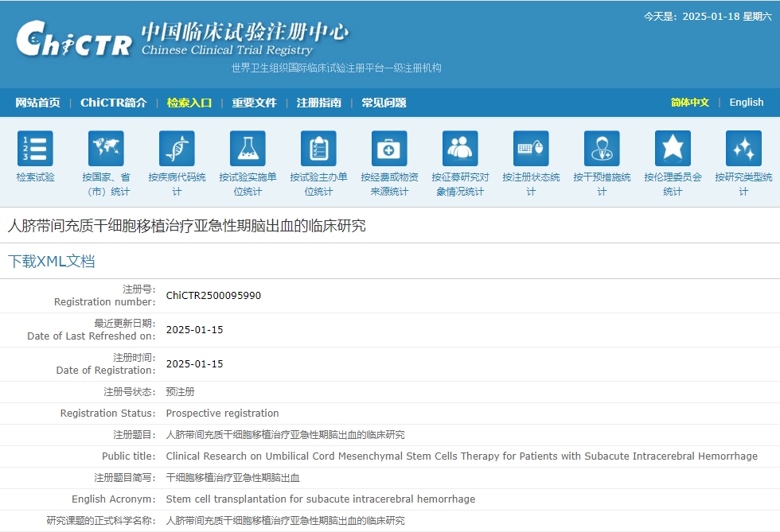The width and height of the screenshot is (780, 532).
Task: Open 注册指南 navigation item
Action: click(318, 103)
